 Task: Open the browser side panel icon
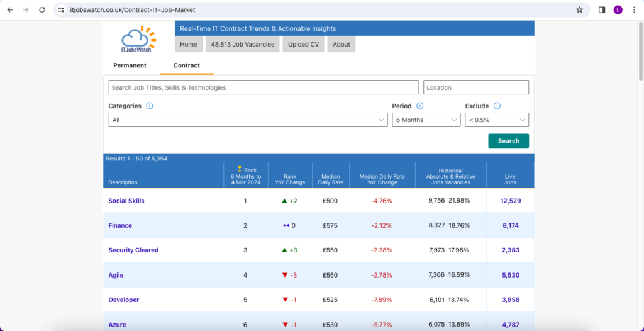pyautogui.click(x=602, y=10)
